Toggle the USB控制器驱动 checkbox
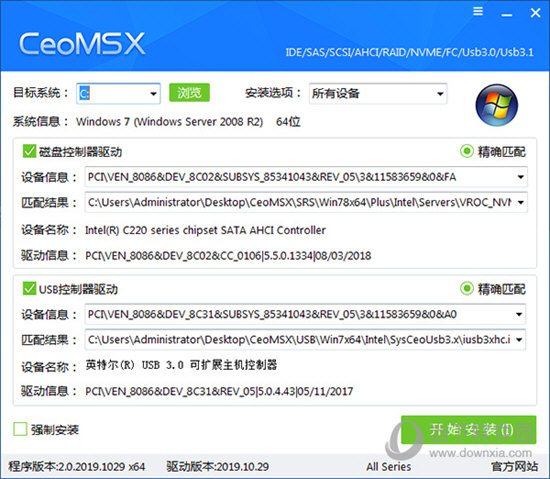 [x=29, y=289]
